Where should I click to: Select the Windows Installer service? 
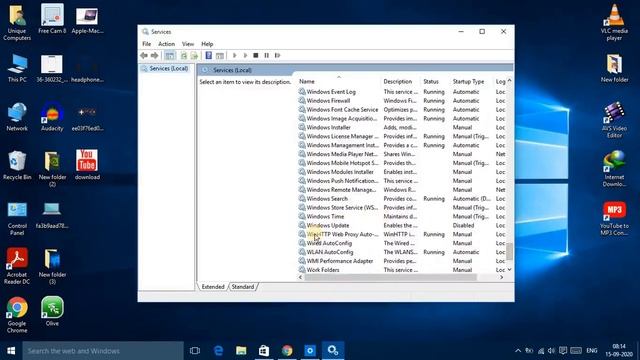pos(329,127)
